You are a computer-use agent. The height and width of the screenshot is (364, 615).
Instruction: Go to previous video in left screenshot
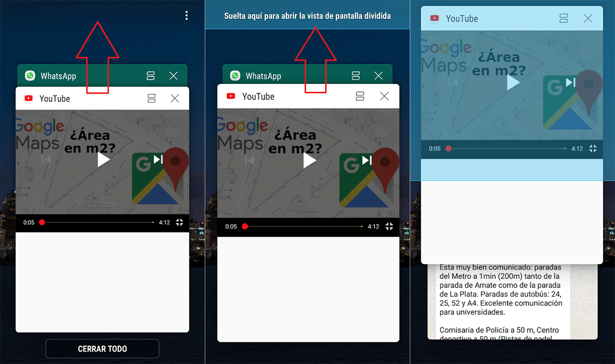[47, 159]
